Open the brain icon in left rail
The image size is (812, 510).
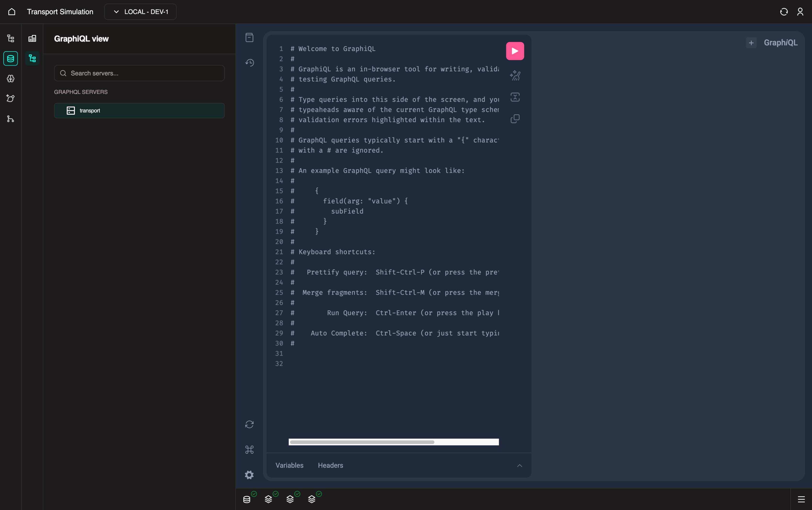pyautogui.click(x=11, y=79)
